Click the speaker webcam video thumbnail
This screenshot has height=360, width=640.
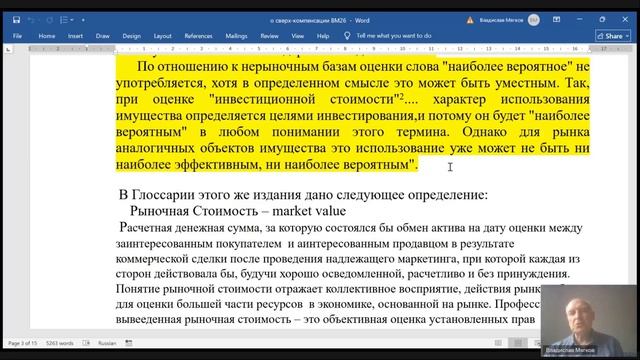pyautogui.click(x=588, y=320)
